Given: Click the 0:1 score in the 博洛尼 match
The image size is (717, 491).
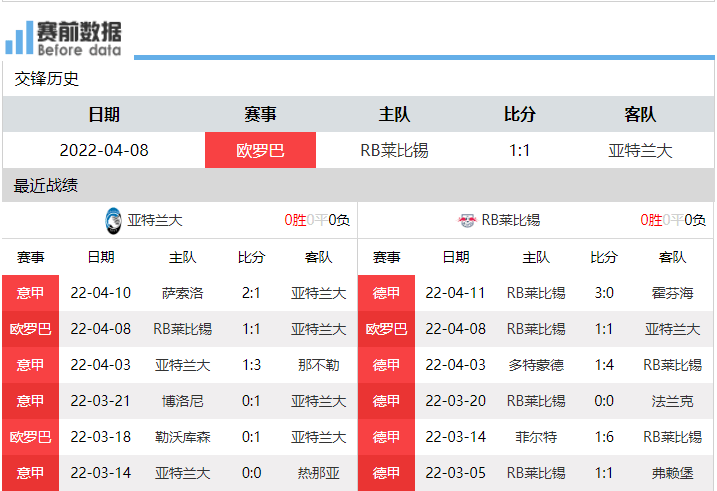Looking at the screenshot, I should click(x=251, y=401).
